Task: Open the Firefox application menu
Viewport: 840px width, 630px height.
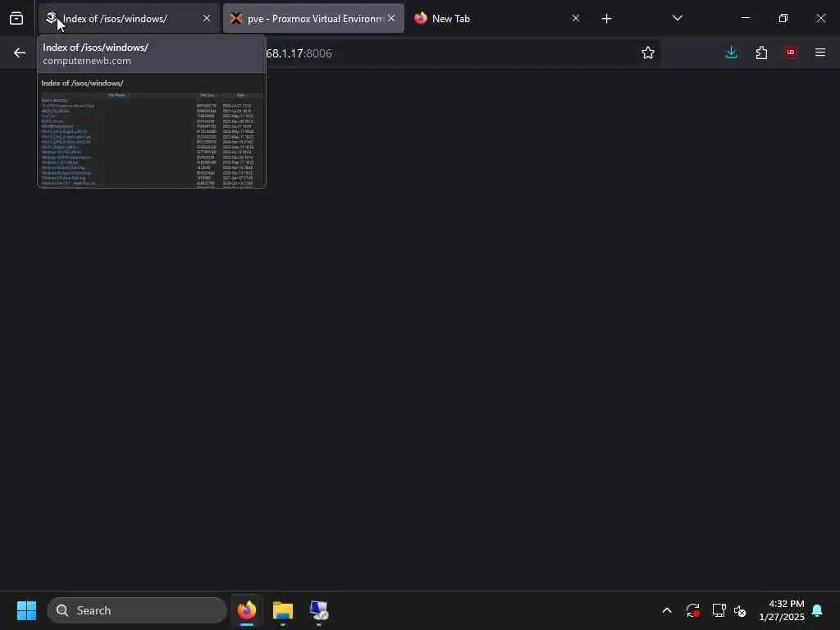Action: [820, 52]
